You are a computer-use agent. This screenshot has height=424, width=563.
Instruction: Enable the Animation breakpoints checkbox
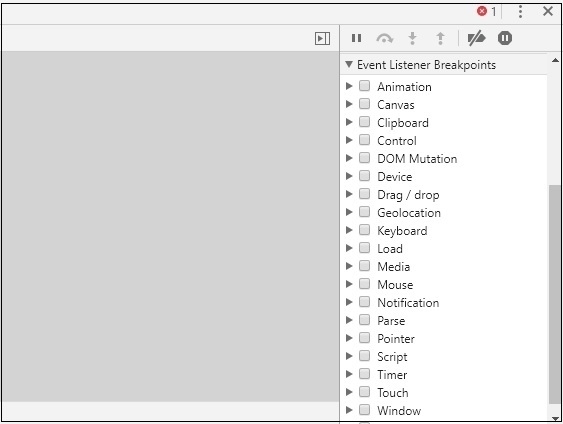tap(364, 86)
